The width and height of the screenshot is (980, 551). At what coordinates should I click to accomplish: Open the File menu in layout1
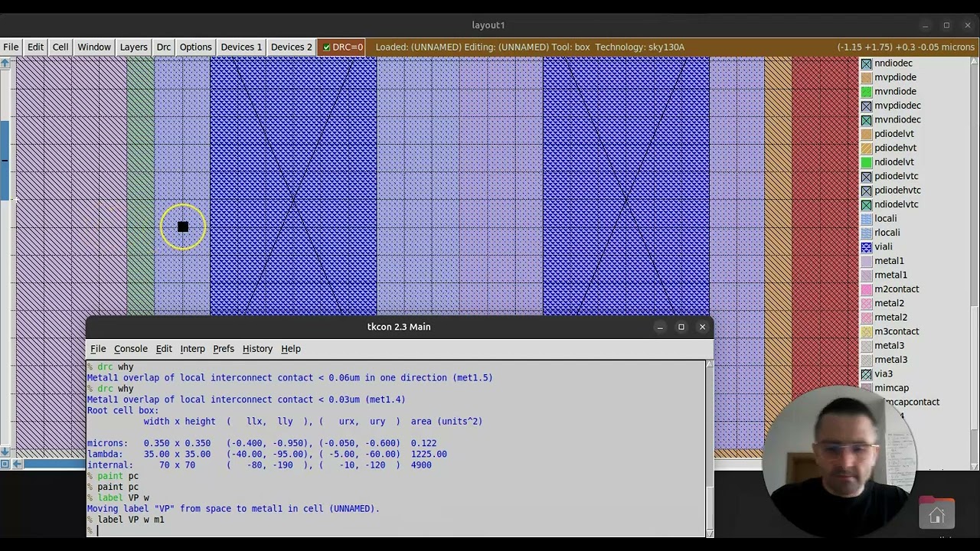pyautogui.click(x=11, y=47)
